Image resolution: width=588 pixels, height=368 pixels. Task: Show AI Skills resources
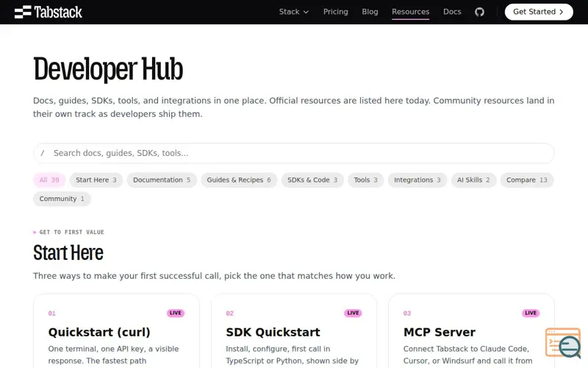(x=473, y=180)
